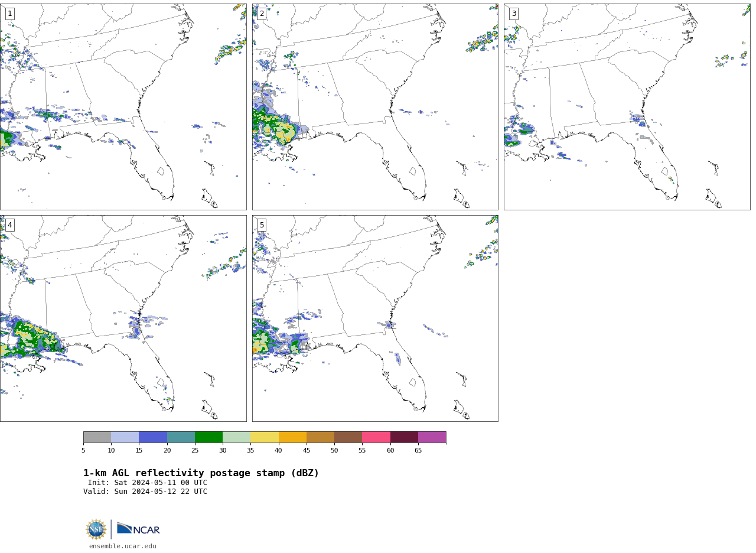
Task: Select the teal 20-25 dBZ swatch
Action: pos(181,437)
